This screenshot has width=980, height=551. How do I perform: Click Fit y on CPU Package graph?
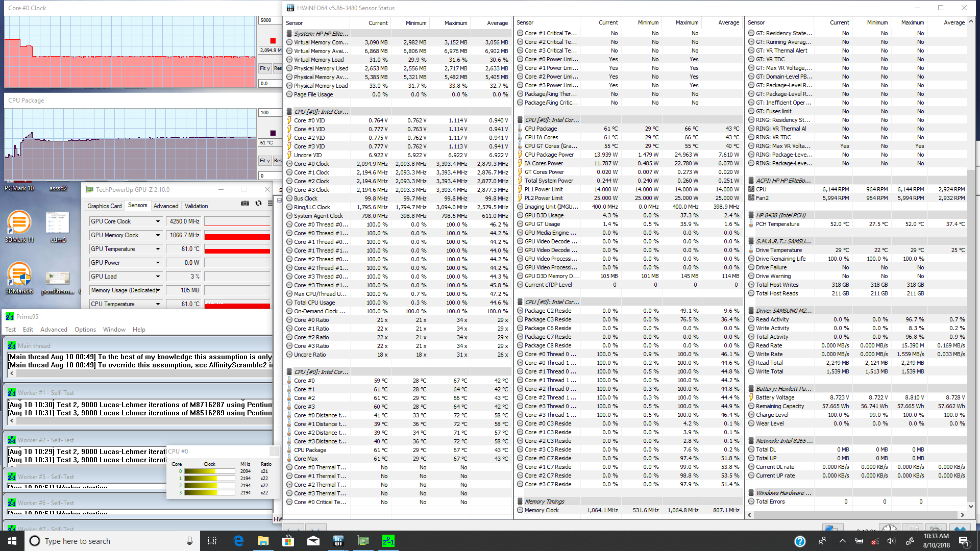[264, 161]
